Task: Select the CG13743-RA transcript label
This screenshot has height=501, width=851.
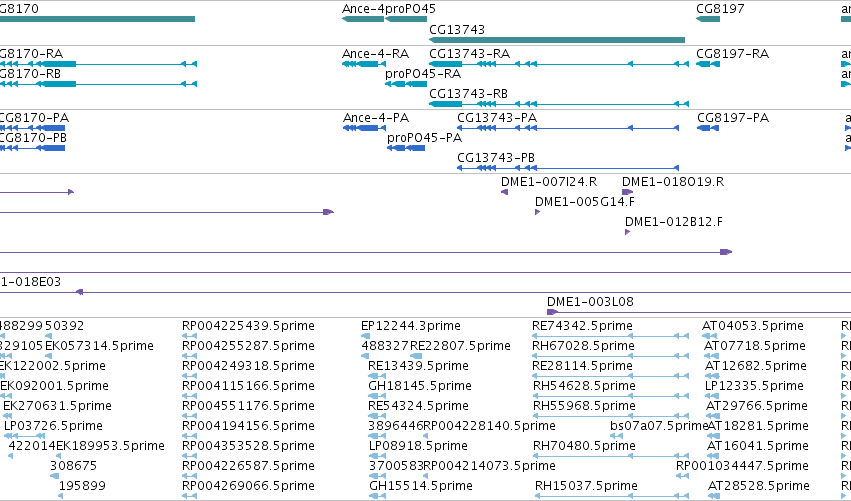Action: 469,54
